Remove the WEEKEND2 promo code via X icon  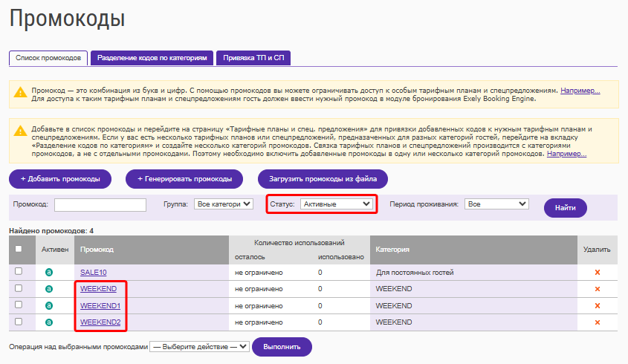click(598, 322)
